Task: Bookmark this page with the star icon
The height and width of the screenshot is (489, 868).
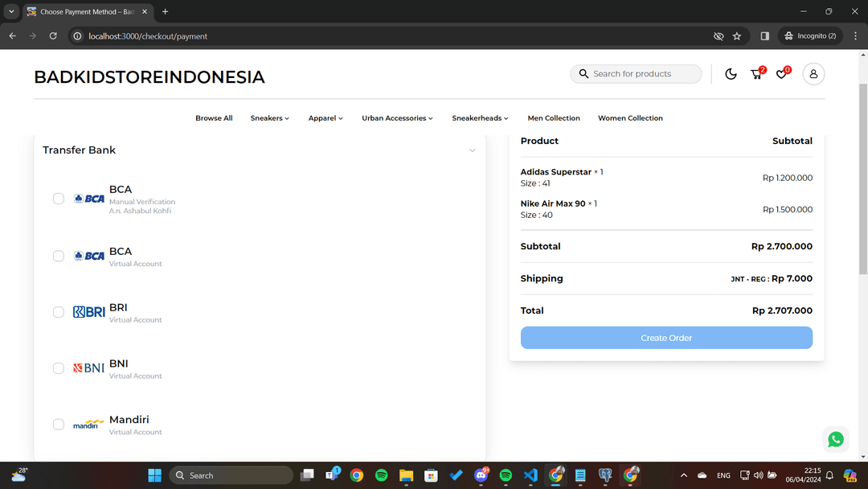Action: [x=737, y=36]
